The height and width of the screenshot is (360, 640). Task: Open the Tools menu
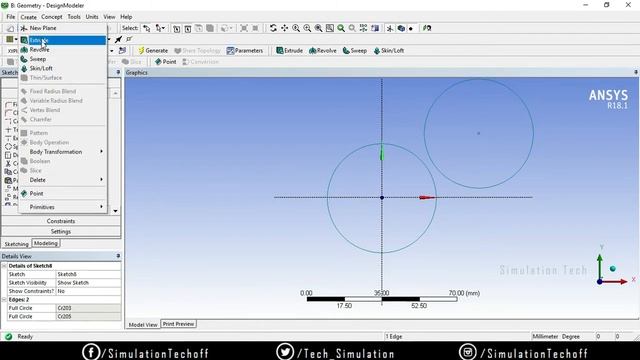pyautogui.click(x=74, y=17)
